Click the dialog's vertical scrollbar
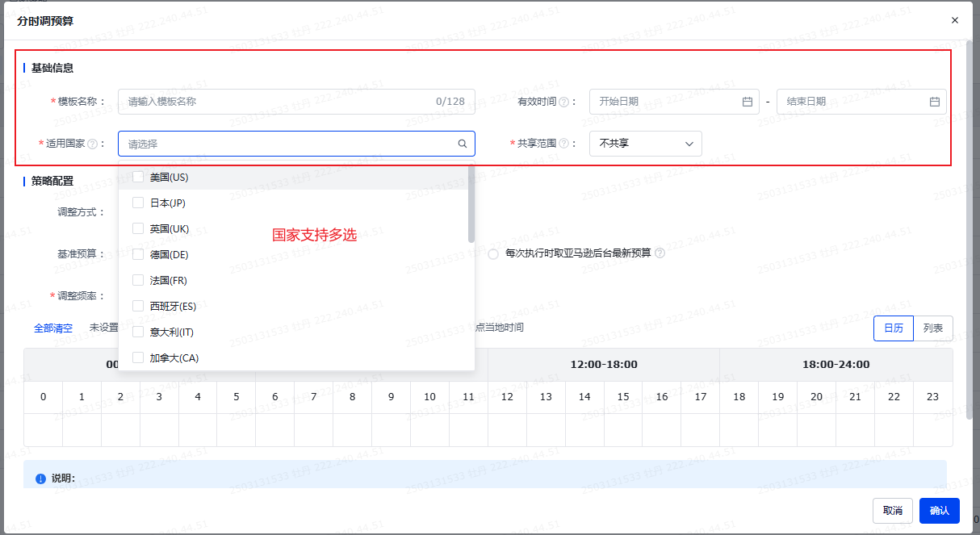Image resolution: width=980 pixels, height=535 pixels. coord(970,230)
